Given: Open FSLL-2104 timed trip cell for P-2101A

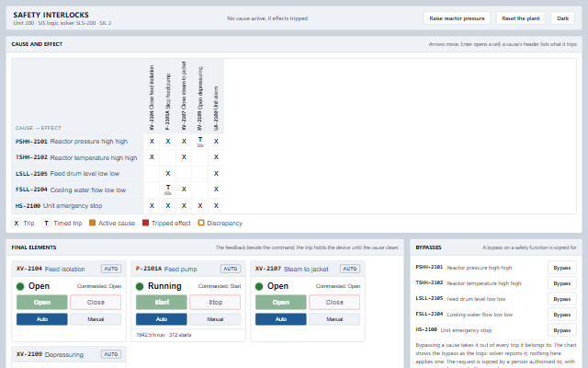Looking at the screenshot, I should [167, 190].
